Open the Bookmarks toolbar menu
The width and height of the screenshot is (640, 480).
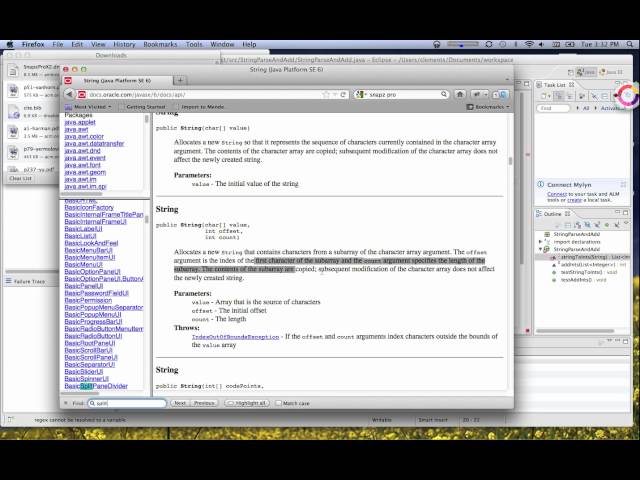click(488, 107)
